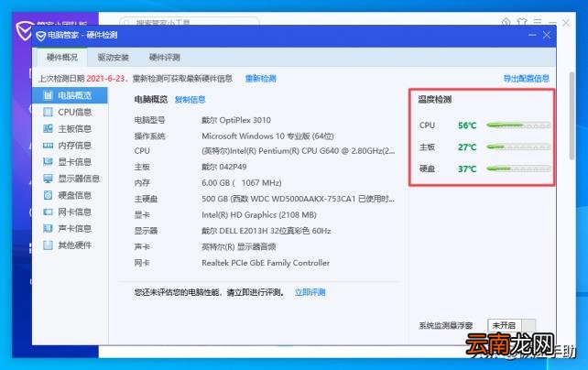Viewport: 588px width, 370px height.
Task: Click the 戴尔 042P49 motherboard text
Action: pyautogui.click(x=224, y=167)
